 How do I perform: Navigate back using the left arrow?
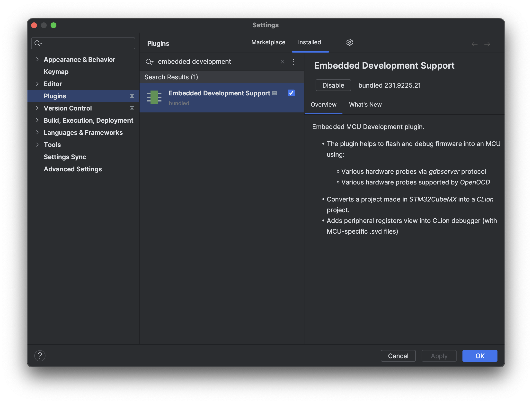[474, 44]
